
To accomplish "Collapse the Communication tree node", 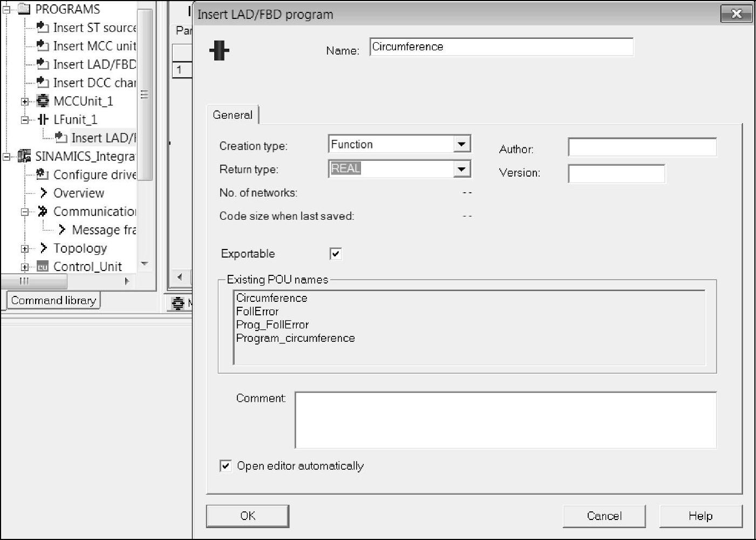I will (x=25, y=212).
